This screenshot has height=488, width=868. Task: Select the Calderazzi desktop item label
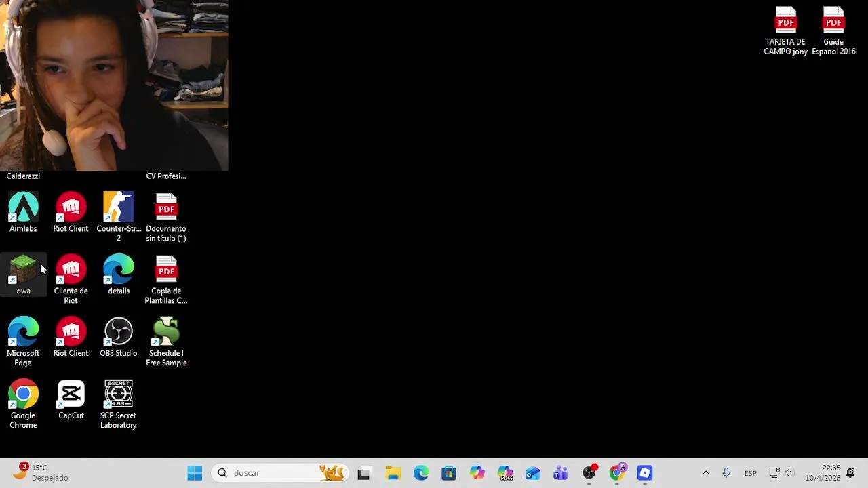[23, 176]
